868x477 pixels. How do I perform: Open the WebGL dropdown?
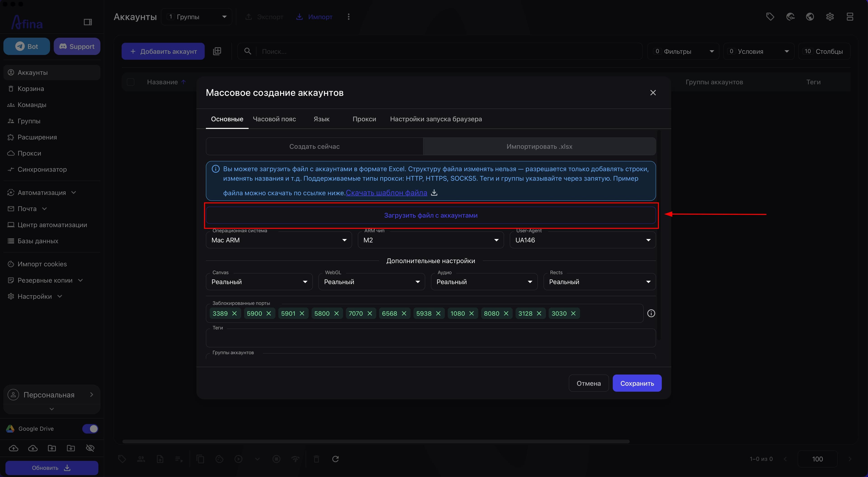click(372, 282)
